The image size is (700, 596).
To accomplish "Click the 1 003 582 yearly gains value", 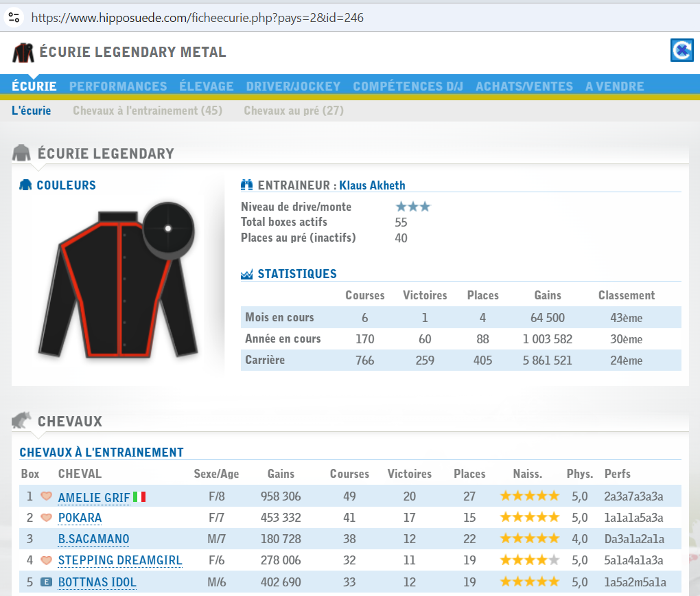I will (x=548, y=339).
